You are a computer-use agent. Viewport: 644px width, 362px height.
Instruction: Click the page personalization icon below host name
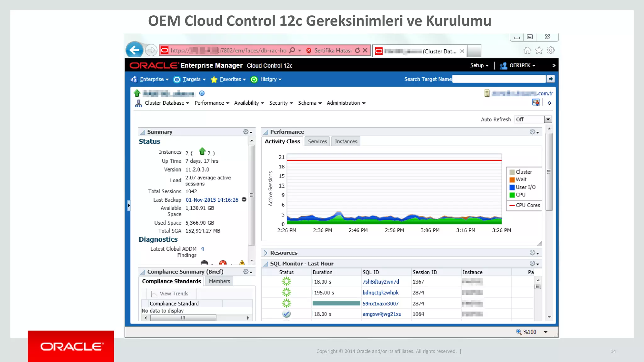pos(536,102)
